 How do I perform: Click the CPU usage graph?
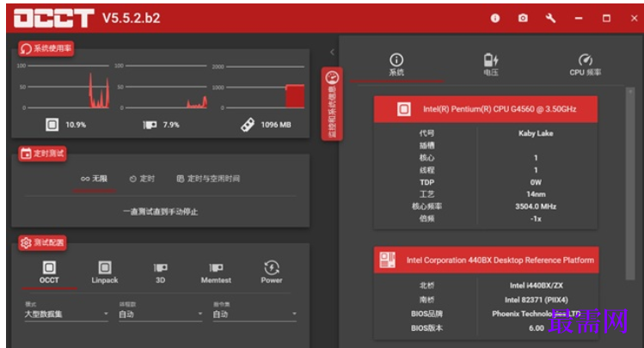[x=64, y=87]
